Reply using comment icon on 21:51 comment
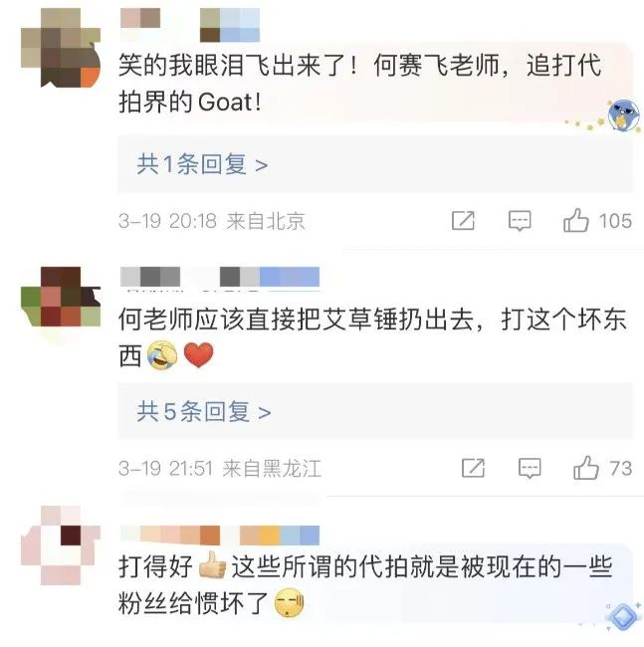 coord(530,469)
